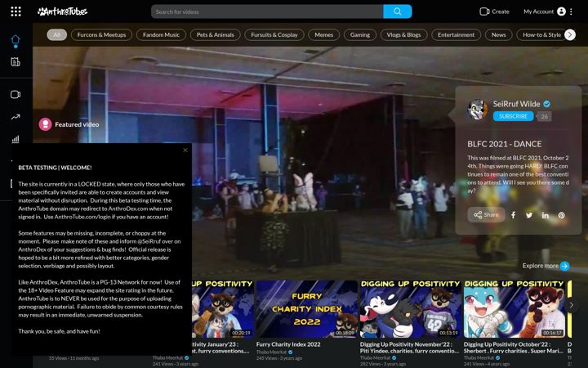Open the articles icon in sidebar
This screenshot has width=588, height=368.
coord(16,61)
